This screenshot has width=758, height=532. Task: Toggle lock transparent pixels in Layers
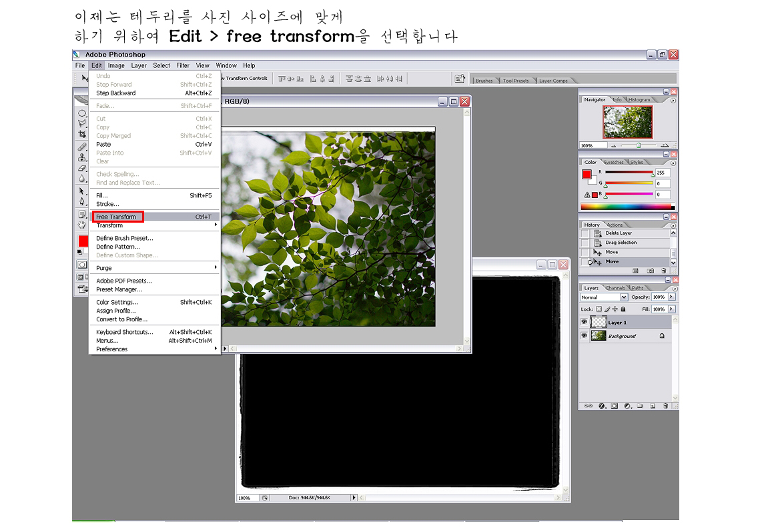pos(599,309)
